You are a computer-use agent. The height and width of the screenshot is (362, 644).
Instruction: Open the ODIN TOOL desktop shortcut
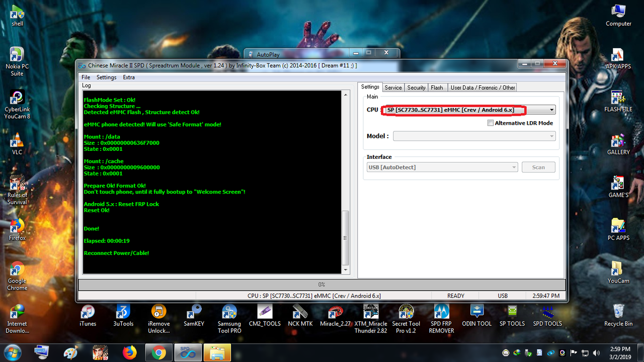[477, 315]
